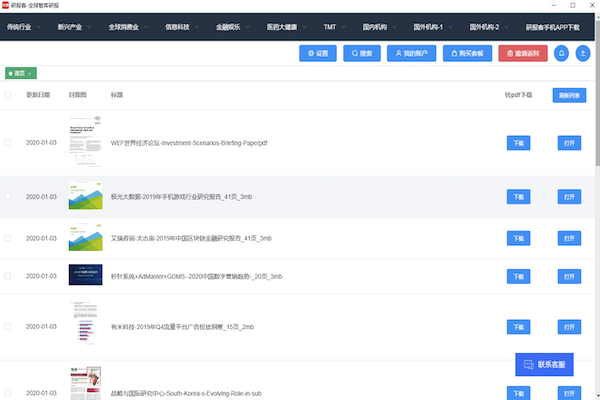The image size is (600, 400).
Task: Click the bell notification icon
Action: click(x=561, y=52)
